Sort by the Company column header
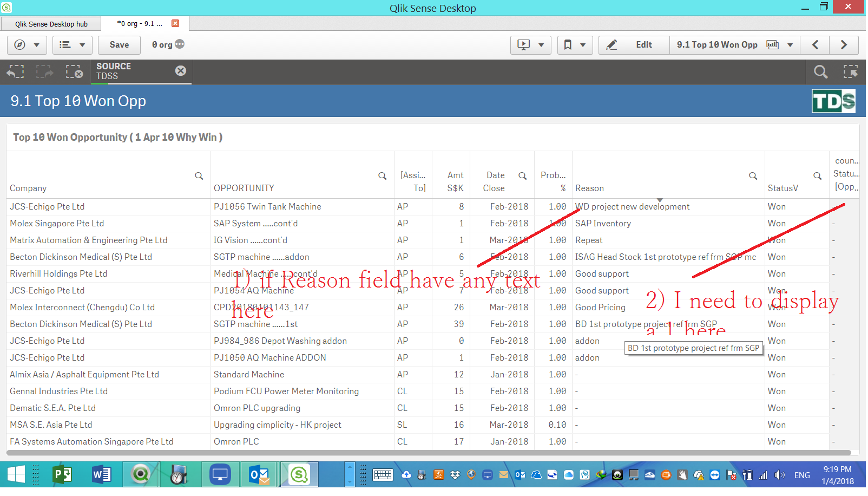868x496 pixels. tap(28, 188)
